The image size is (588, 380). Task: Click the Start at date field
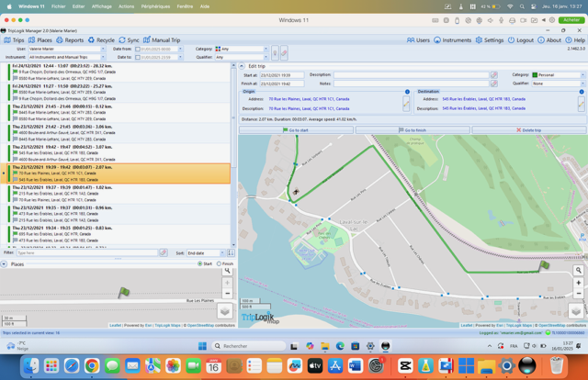(282, 75)
